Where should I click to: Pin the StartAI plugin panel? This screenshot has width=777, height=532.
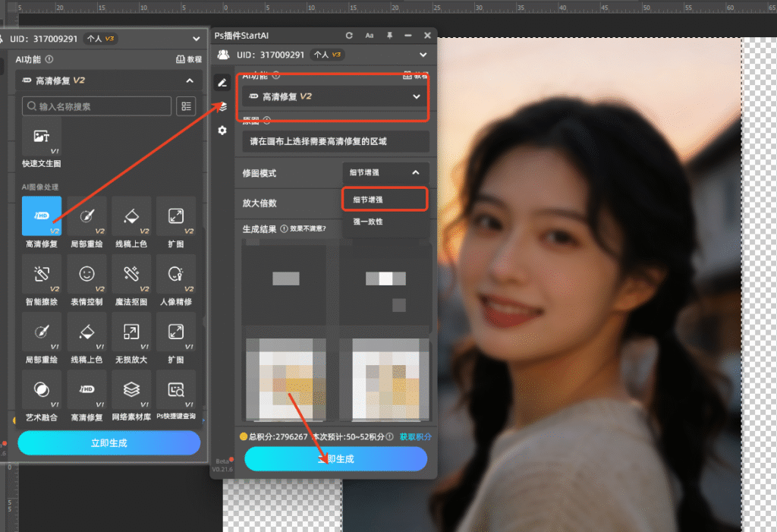click(389, 36)
